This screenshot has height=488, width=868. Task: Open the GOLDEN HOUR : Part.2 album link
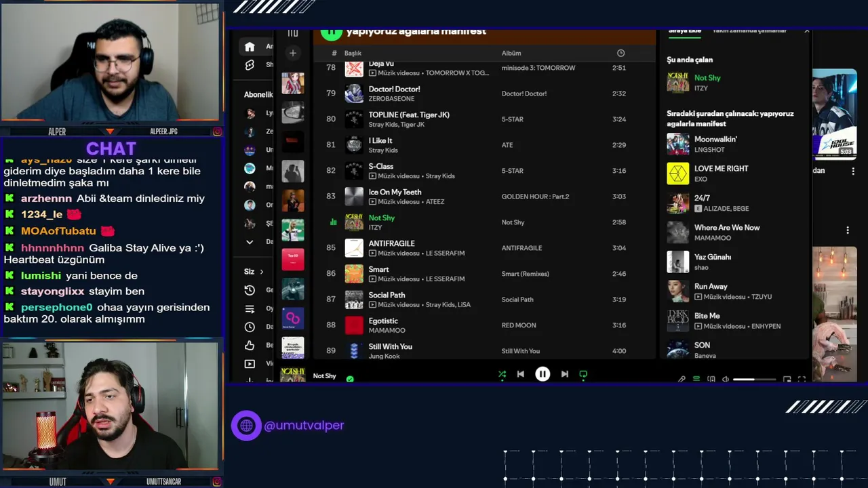tap(535, 197)
